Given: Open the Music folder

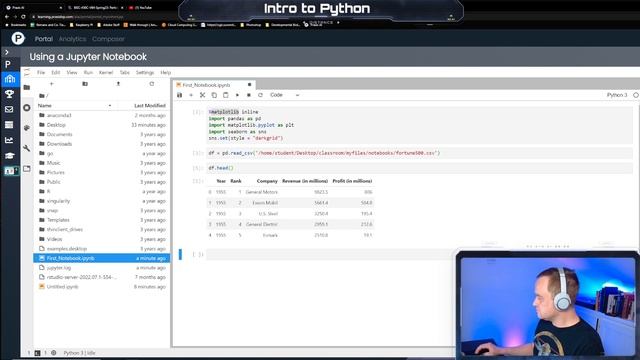Looking at the screenshot, I should coord(101,163).
